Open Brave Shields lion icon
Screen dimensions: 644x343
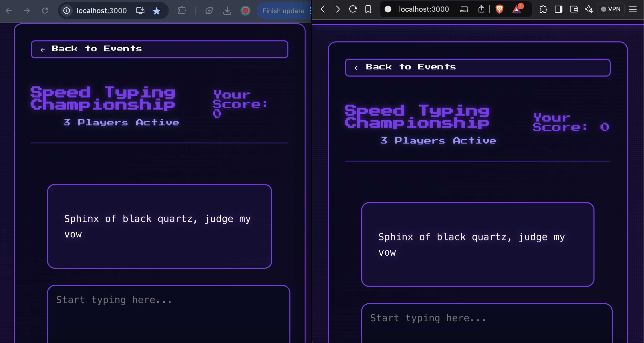coord(499,9)
